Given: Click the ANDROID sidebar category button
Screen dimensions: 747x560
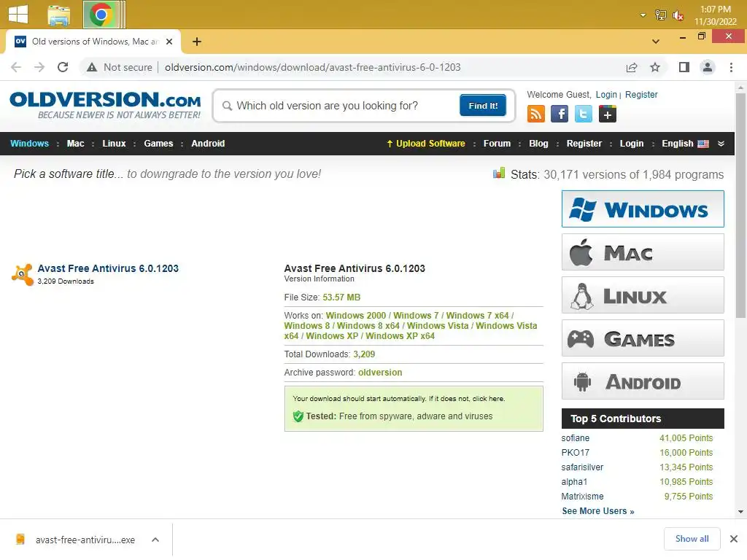Looking at the screenshot, I should [x=643, y=381].
